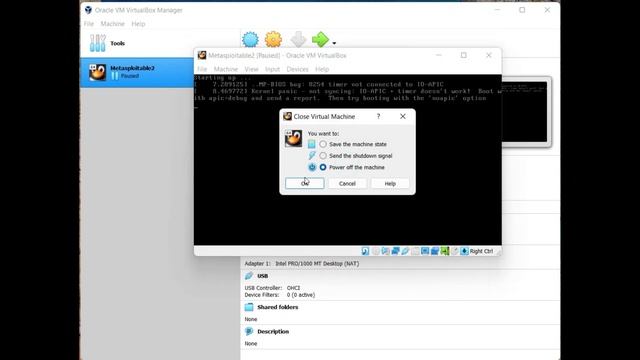Screen dimensions: 640x360
Task: Click the Kernel panic line in VM console
Action: pyautogui.click(x=348, y=91)
